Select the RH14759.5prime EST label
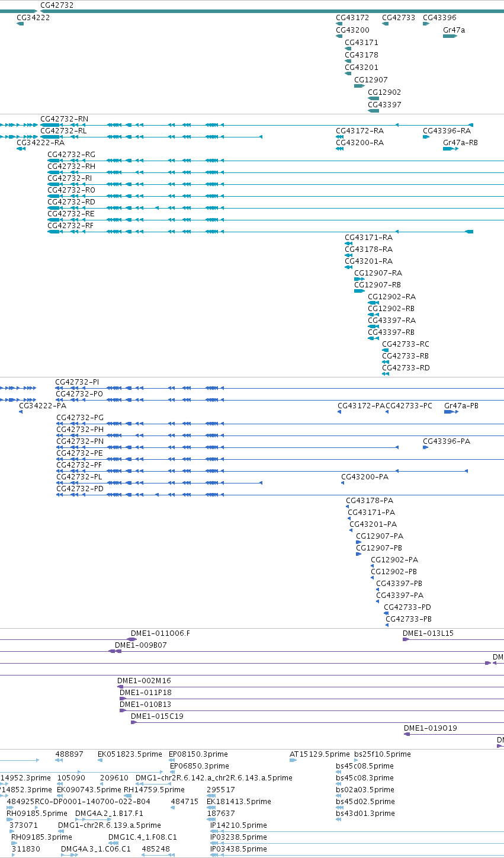Screen dimensions: 504x858 click(154, 790)
